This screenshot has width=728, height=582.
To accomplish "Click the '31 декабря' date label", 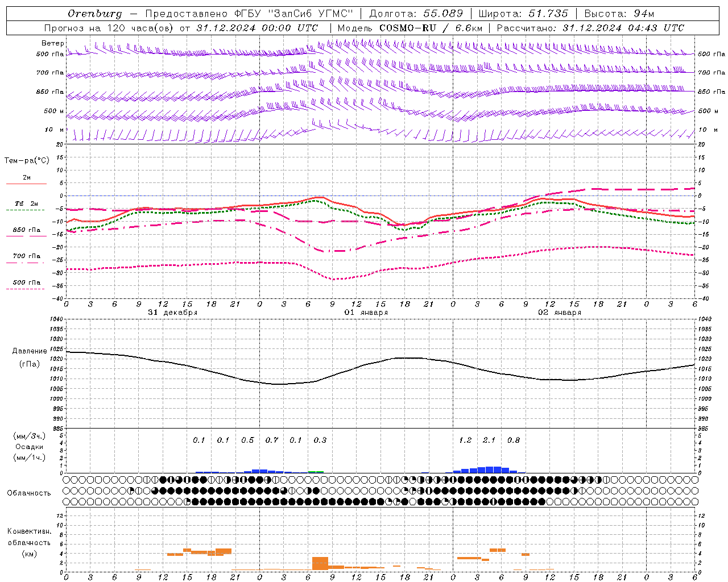I will [x=173, y=313].
